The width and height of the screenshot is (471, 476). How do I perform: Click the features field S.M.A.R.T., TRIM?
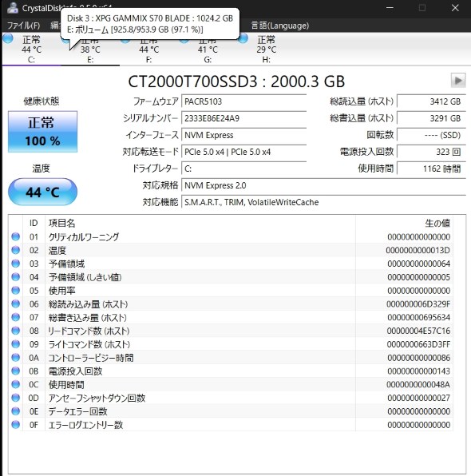click(323, 202)
